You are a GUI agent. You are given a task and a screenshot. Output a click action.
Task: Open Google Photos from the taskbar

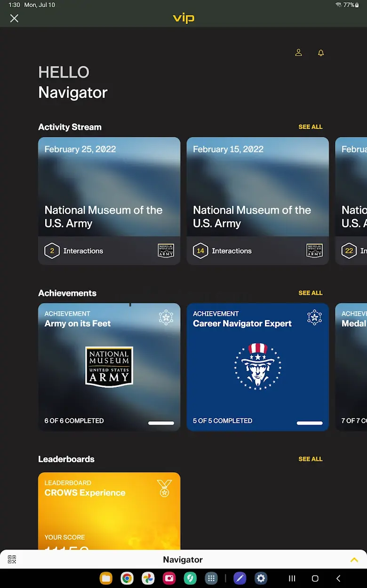[x=148, y=579]
